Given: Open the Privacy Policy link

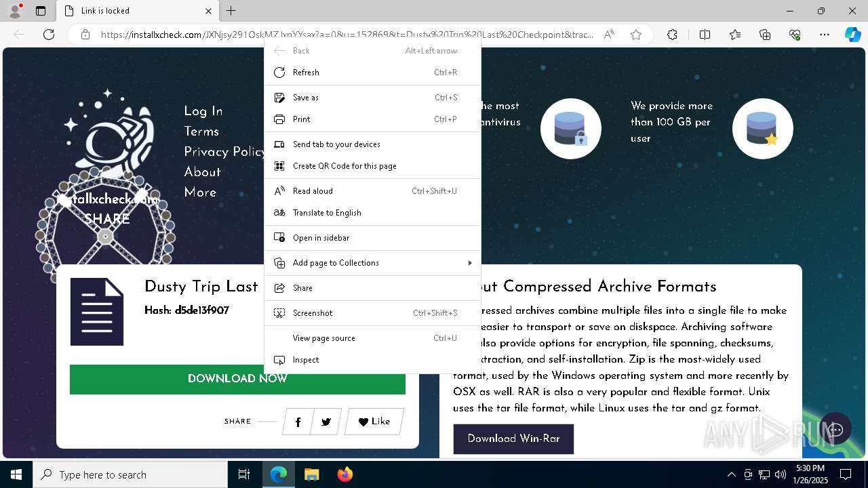Looking at the screenshot, I should [224, 152].
